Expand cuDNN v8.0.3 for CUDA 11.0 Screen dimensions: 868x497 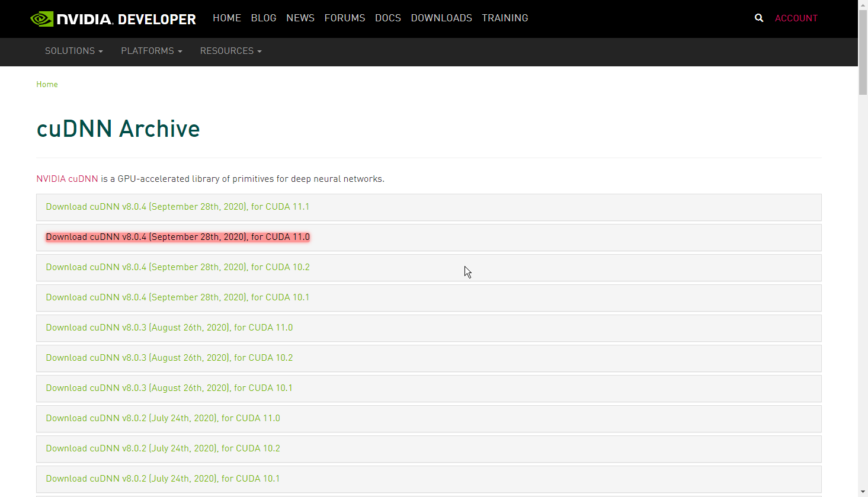(169, 328)
